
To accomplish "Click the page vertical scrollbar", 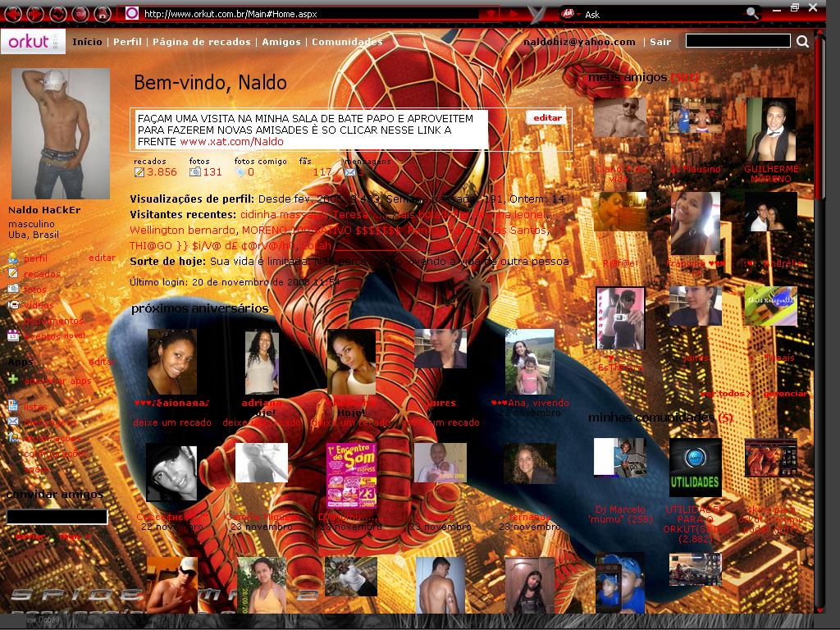I will point(819,322).
